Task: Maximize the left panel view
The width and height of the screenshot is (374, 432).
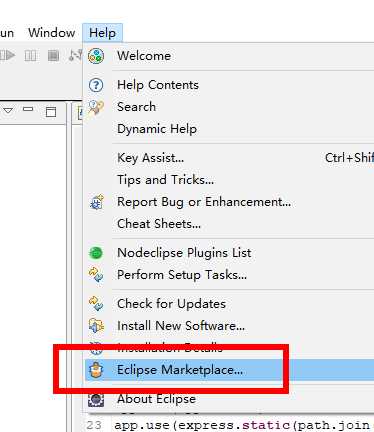Action: [x=51, y=112]
